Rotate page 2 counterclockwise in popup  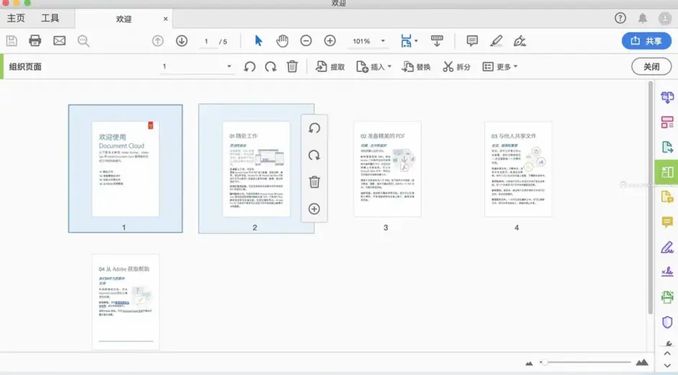click(x=314, y=128)
